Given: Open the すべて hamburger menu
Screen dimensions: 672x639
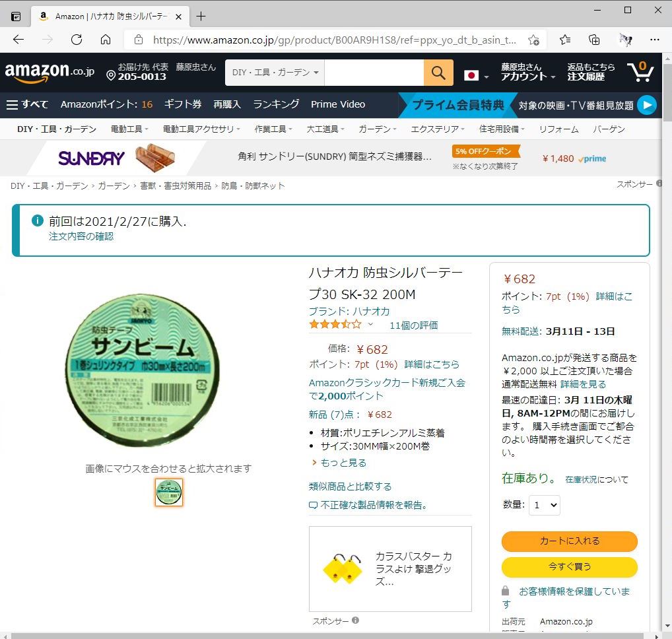Looking at the screenshot, I should click(27, 104).
